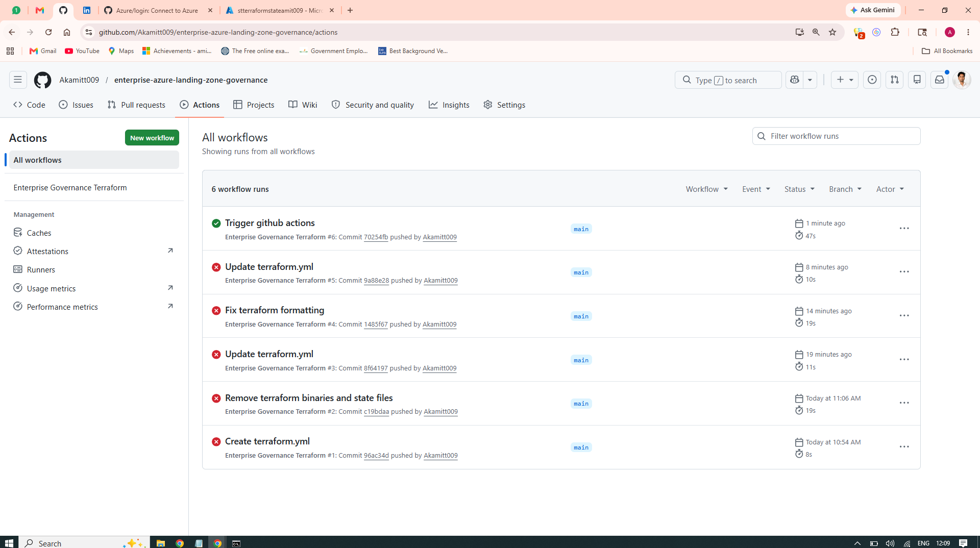This screenshot has width=980, height=548.
Task: Open commit 70254fb link
Action: point(376,237)
